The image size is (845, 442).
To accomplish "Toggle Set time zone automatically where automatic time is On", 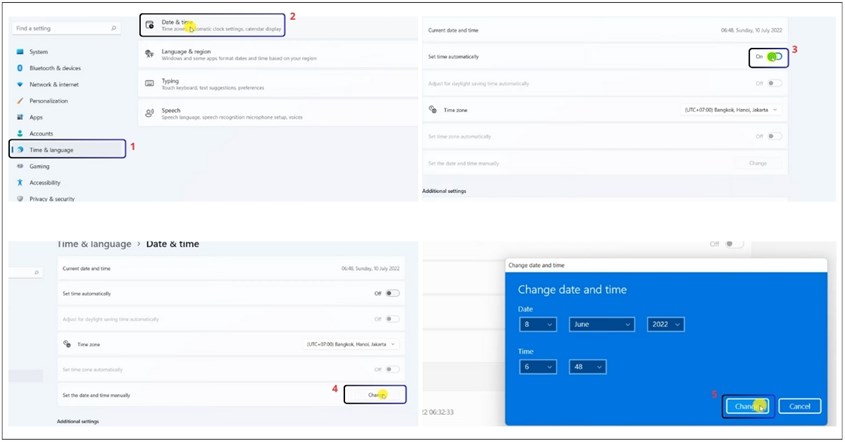I will tap(775, 136).
